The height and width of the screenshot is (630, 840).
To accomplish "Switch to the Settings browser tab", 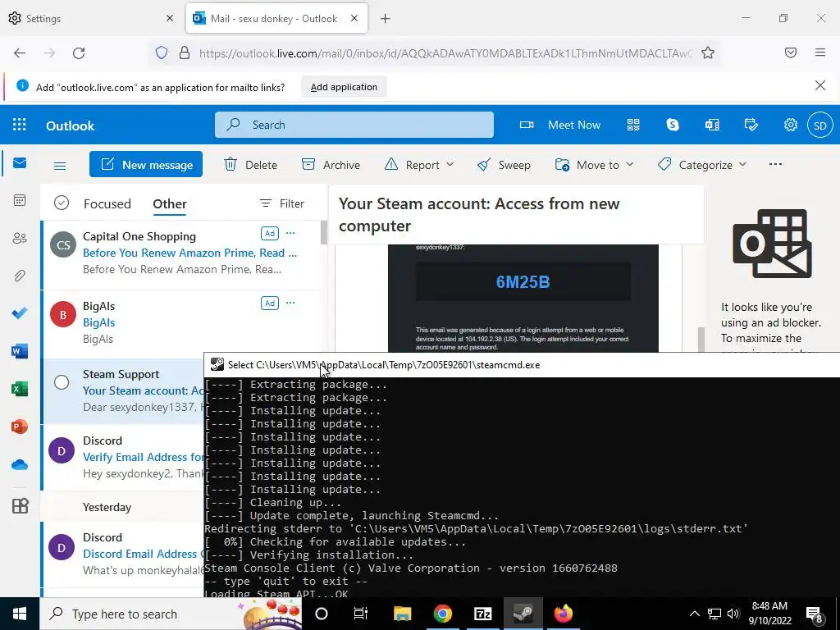I will (x=92, y=18).
